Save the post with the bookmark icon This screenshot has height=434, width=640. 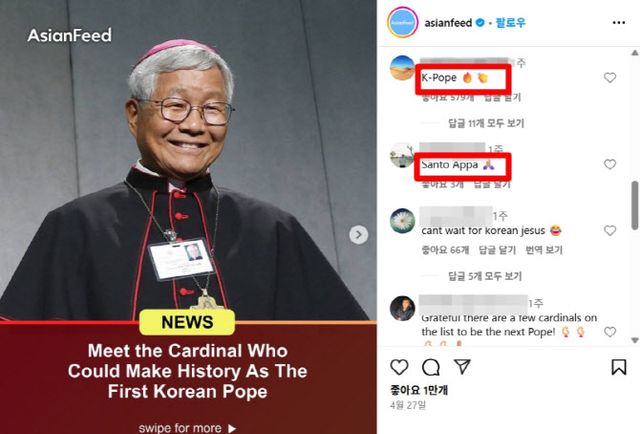(619, 367)
